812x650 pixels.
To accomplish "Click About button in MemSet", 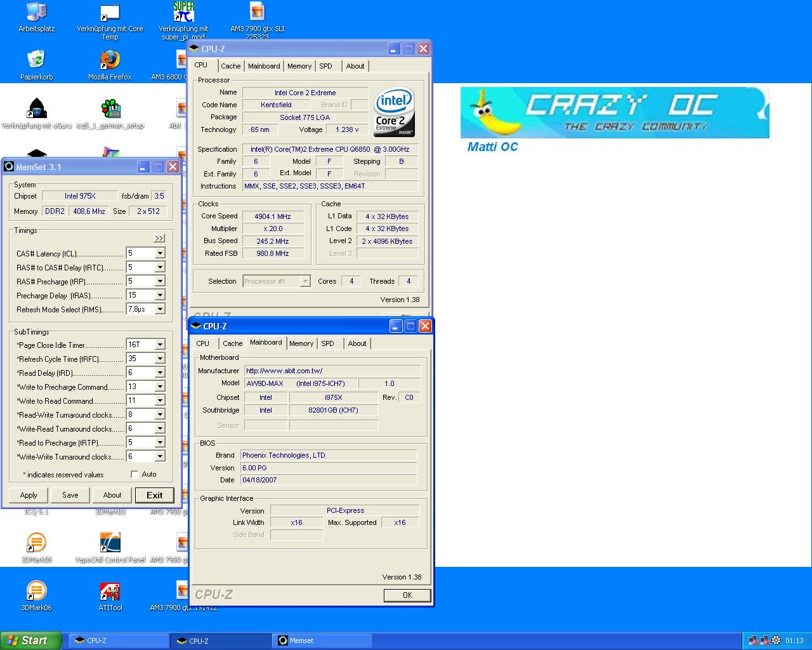I will 112,495.
